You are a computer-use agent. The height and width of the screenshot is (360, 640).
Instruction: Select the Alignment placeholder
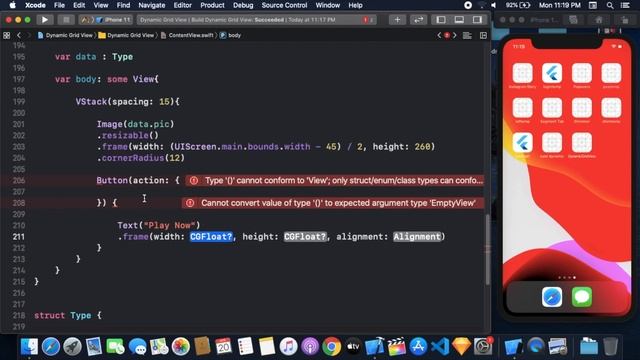click(x=417, y=237)
